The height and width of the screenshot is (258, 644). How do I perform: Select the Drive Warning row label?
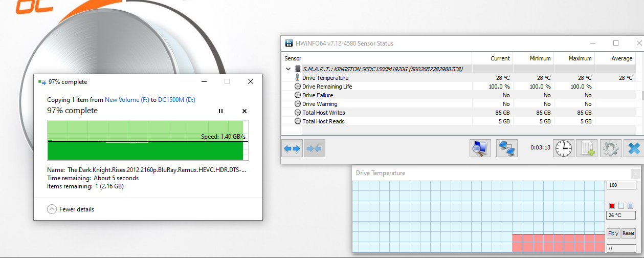320,104
